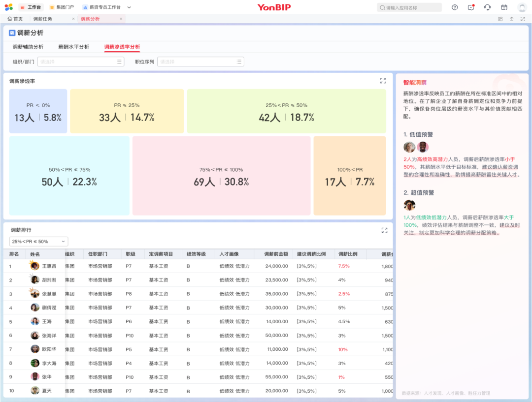Image resolution: width=532 pixels, height=402 pixels.
Task: Open the calendar icon in header
Action: 504,7
